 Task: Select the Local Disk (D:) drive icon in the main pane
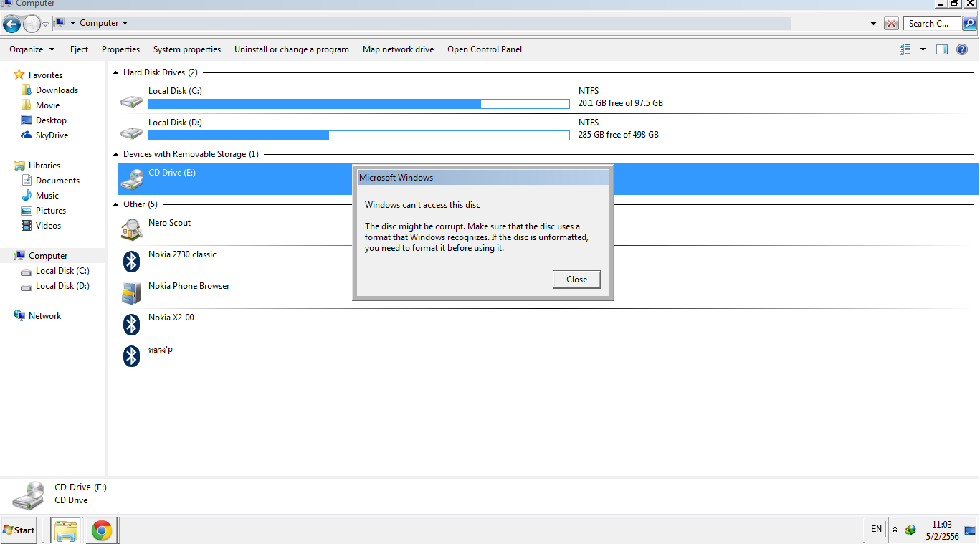point(132,132)
